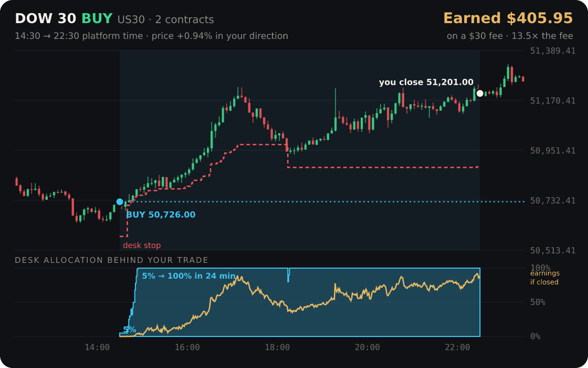Click the green BUY word in title
The width and height of the screenshot is (588, 368).
tap(97, 19)
